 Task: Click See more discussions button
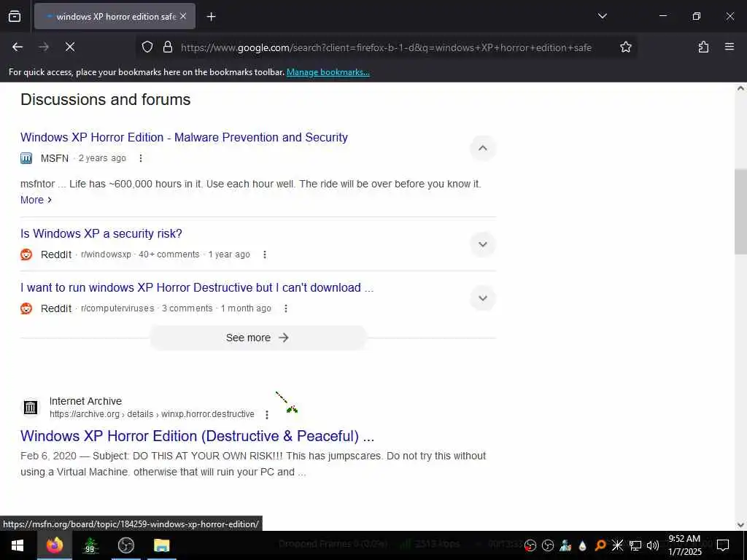pos(258,338)
